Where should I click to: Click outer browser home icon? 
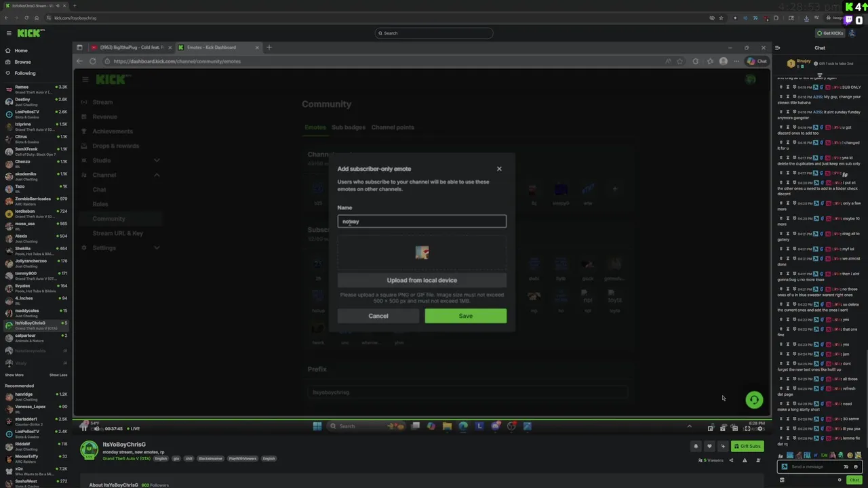(x=37, y=18)
